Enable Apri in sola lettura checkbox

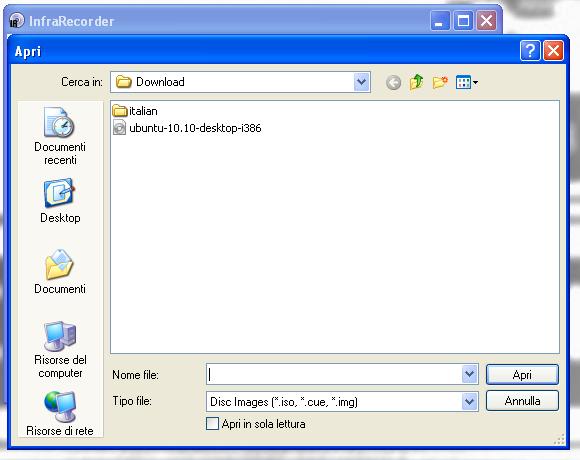click(x=212, y=423)
